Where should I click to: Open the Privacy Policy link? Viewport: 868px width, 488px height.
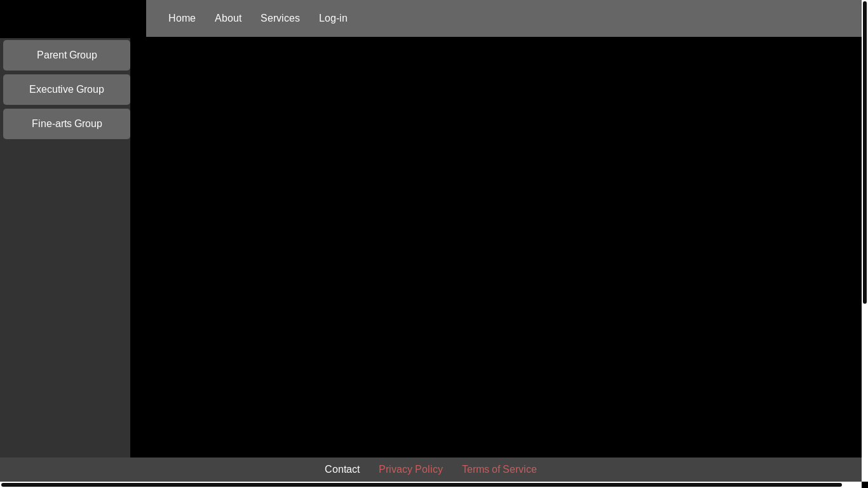(410, 470)
